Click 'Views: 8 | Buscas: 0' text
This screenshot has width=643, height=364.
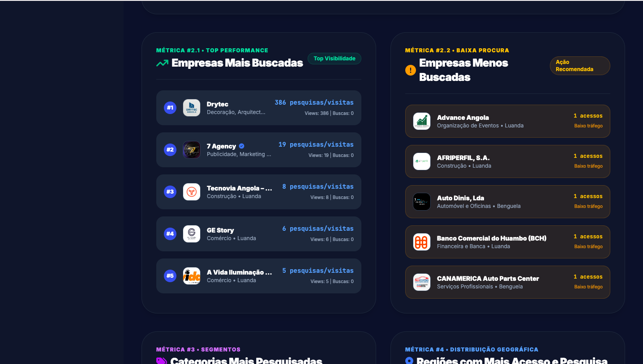pos(332,198)
